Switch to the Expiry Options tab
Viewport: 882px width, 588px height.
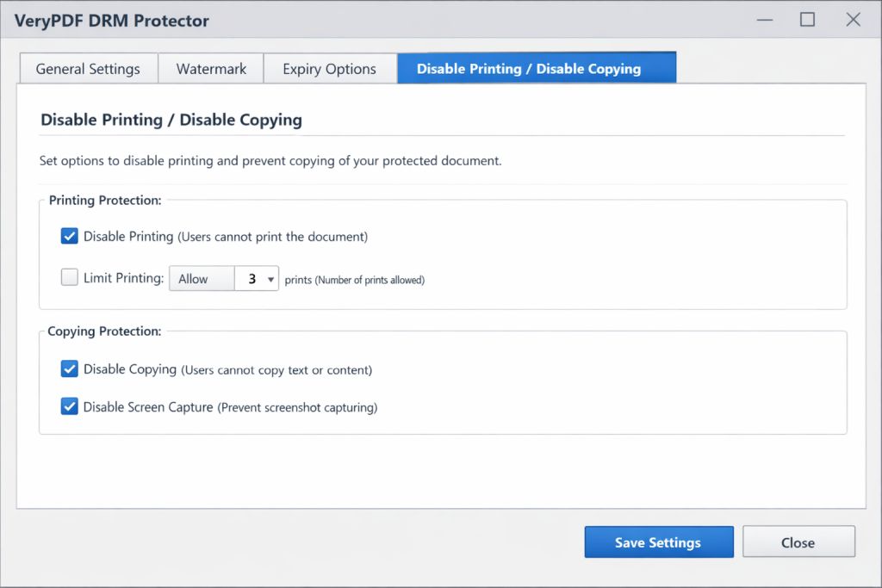[x=330, y=68]
